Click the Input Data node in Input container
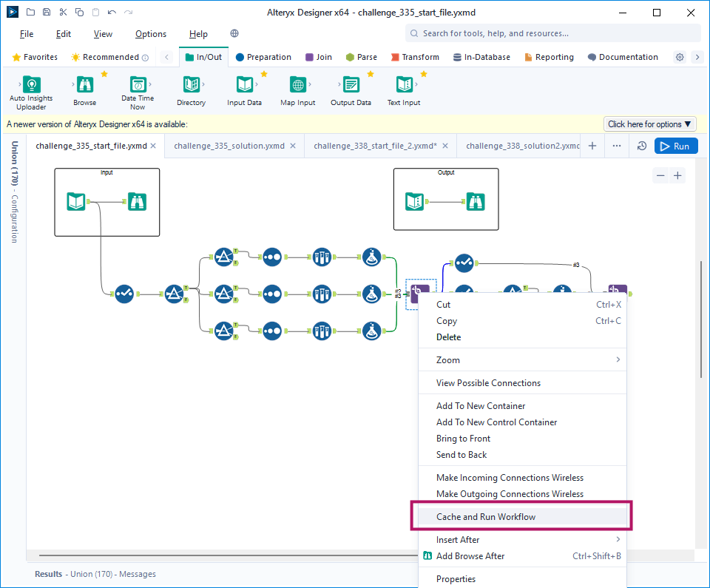Screen dimensions: 710x588 [76, 201]
